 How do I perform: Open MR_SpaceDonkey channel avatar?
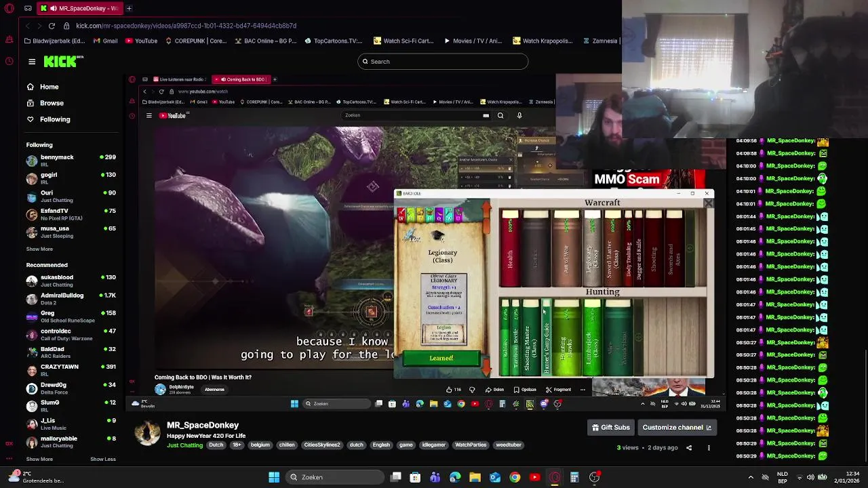point(147,433)
